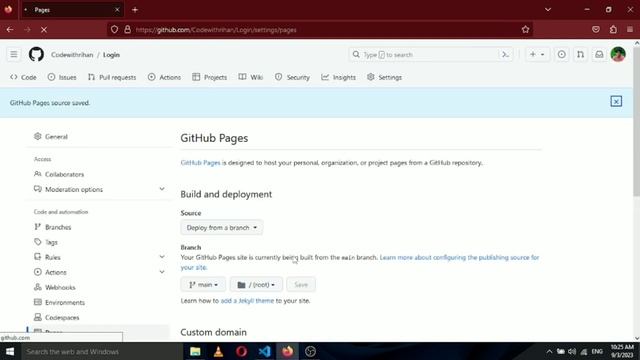The height and width of the screenshot is (360, 640).
Task: Open the create new plus dropdown
Action: [537, 54]
